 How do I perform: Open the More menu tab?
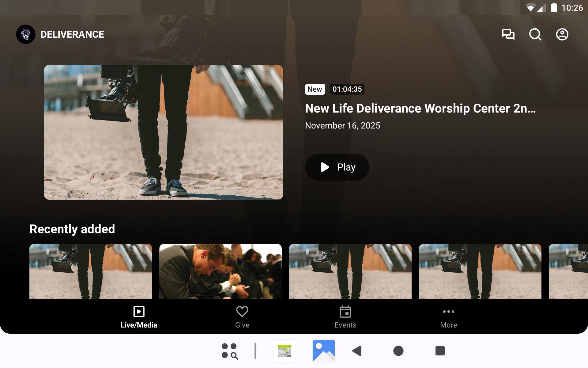pos(448,317)
